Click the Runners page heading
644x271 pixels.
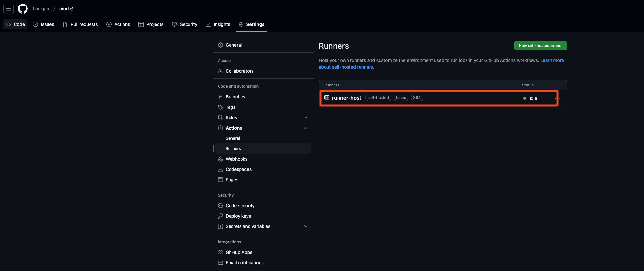pyautogui.click(x=334, y=46)
